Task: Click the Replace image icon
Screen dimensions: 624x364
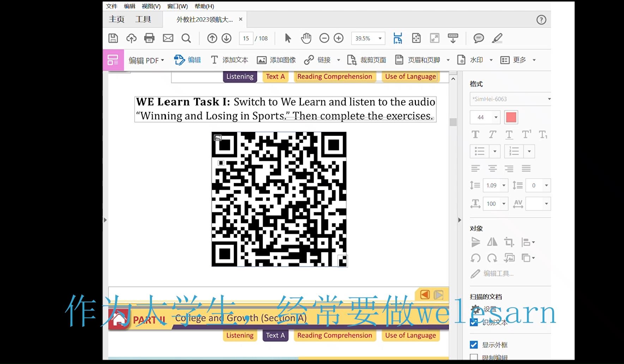Action: point(509,258)
